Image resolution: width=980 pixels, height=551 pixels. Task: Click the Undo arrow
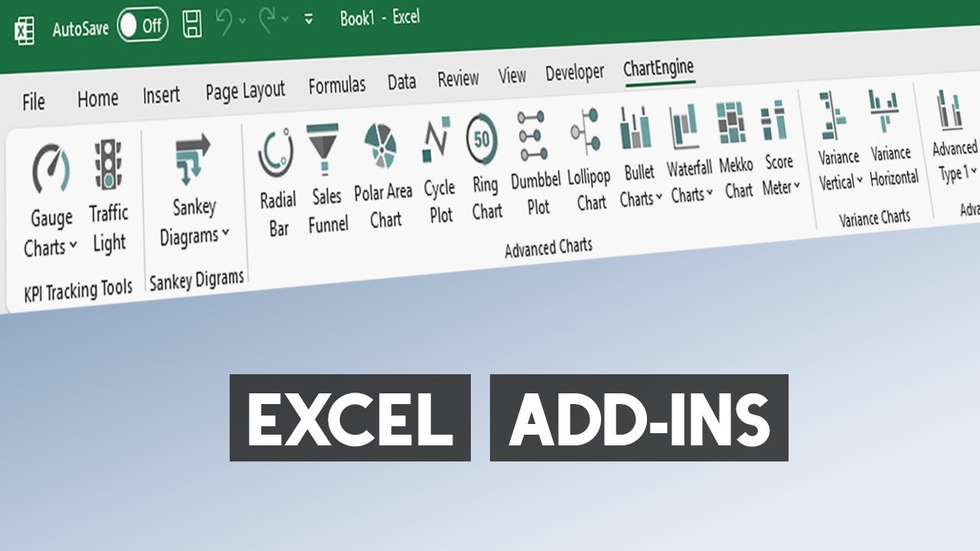[x=224, y=22]
